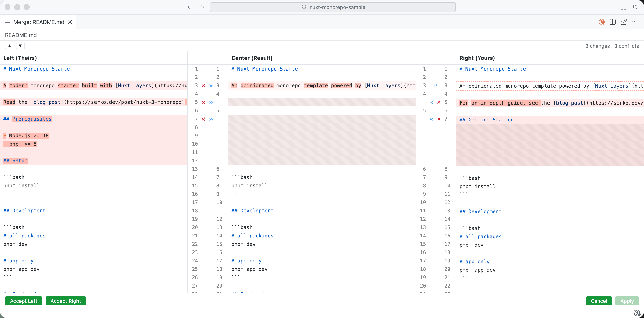The height and width of the screenshot is (318, 644).
Task: Click '## Development' heading in center pane
Action: [x=252, y=211]
